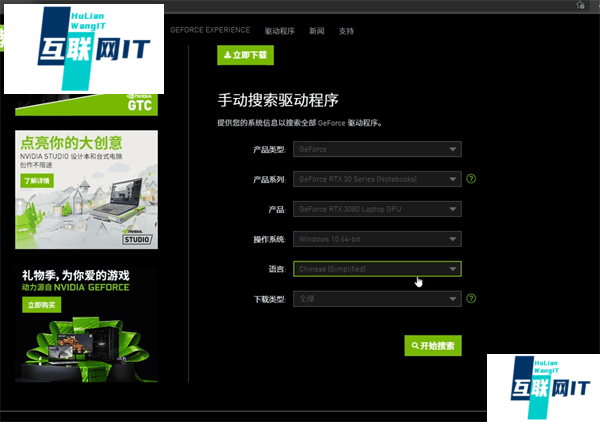Image resolution: width=600 pixels, height=422 pixels.
Task: Open the GEFORCE EXPERIENCE nav item
Action: point(210,31)
